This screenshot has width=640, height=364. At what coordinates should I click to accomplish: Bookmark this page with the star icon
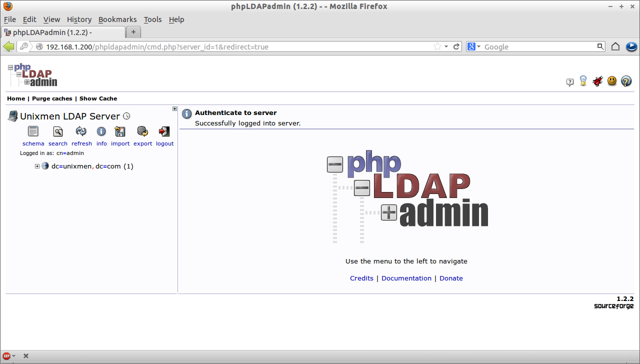tap(437, 46)
